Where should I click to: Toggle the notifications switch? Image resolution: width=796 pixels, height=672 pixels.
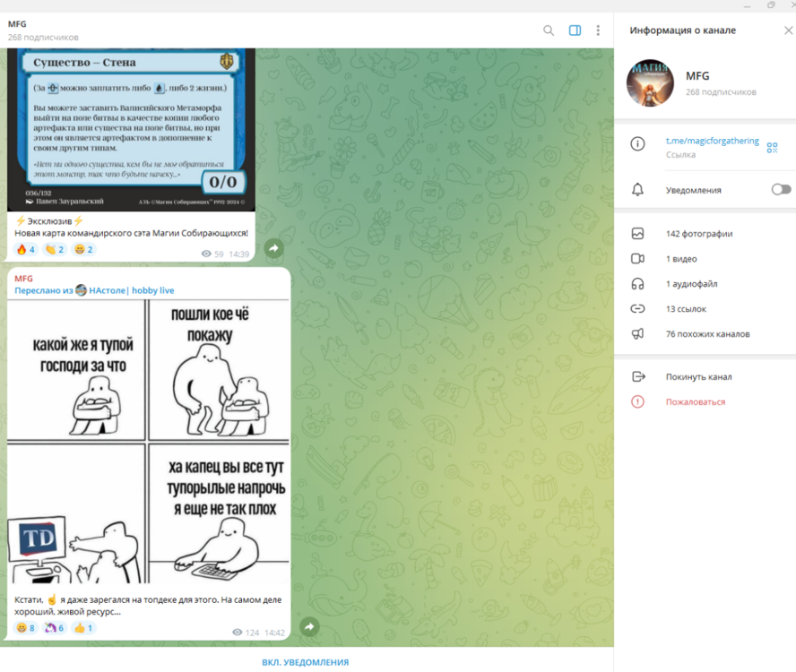(x=781, y=190)
